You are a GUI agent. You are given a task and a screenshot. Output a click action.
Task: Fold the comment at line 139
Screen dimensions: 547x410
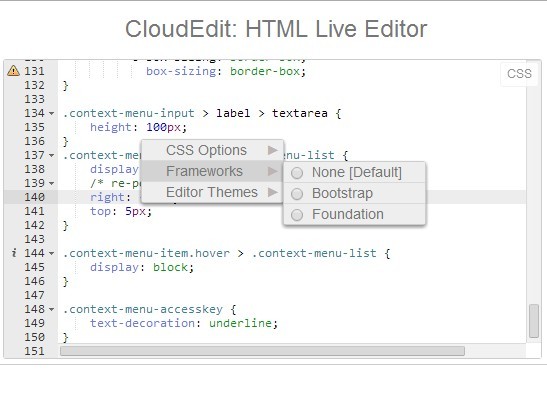click(x=52, y=183)
